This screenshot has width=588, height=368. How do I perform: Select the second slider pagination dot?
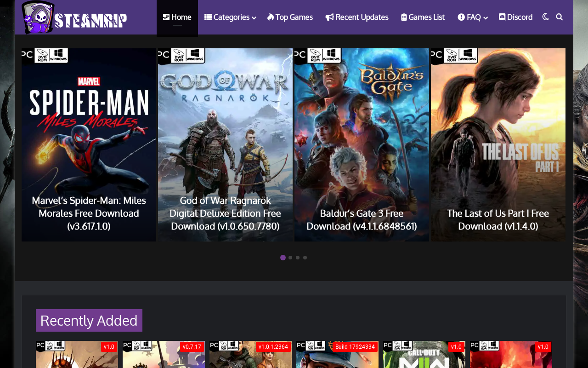pos(290,258)
